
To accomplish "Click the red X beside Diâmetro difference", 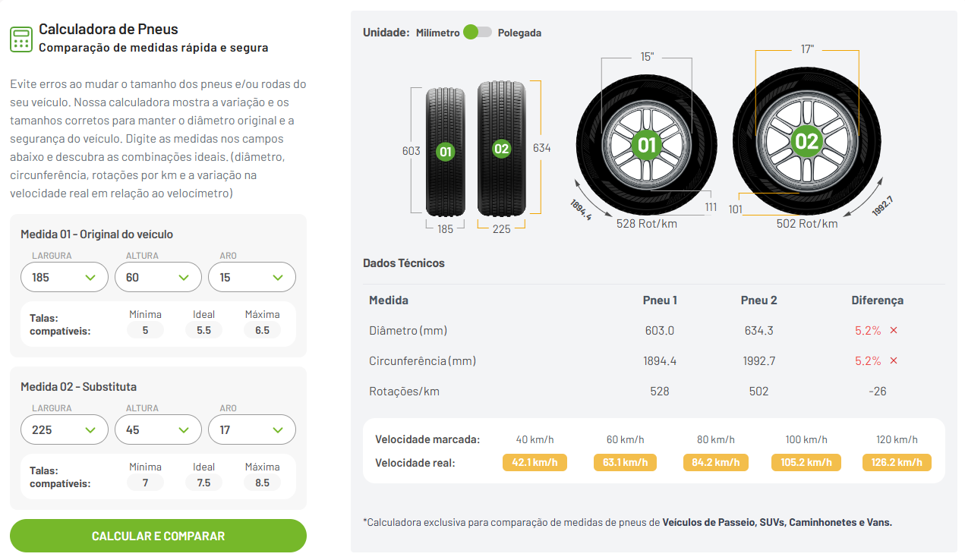I will click(894, 331).
